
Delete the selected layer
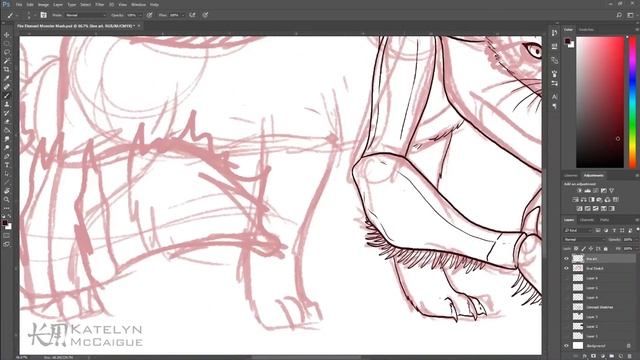tap(630, 356)
